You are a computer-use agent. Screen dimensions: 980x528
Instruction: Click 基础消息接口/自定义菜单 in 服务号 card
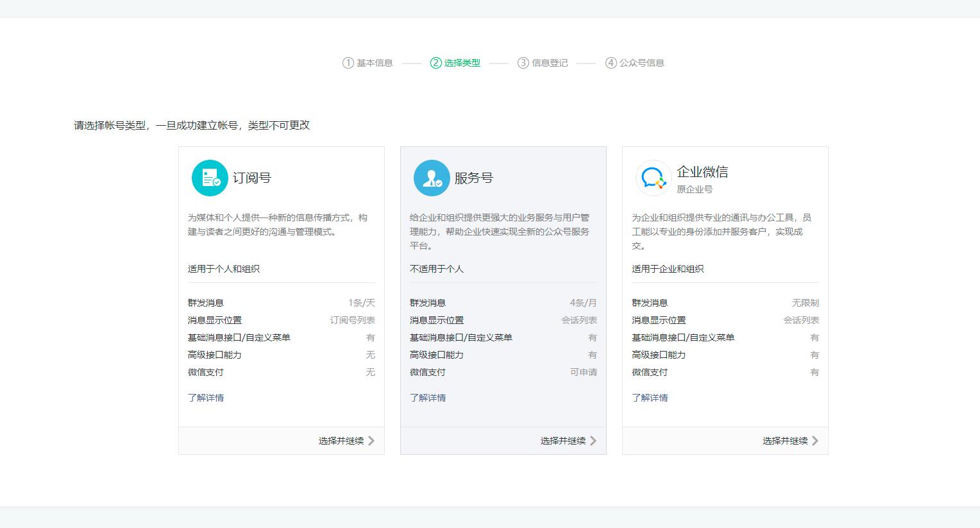click(461, 337)
